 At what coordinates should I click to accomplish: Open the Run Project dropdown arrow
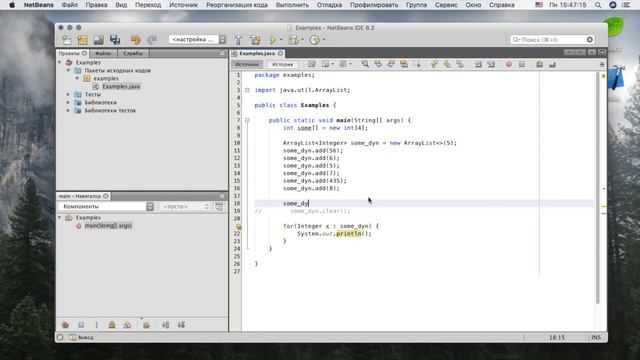click(281, 40)
